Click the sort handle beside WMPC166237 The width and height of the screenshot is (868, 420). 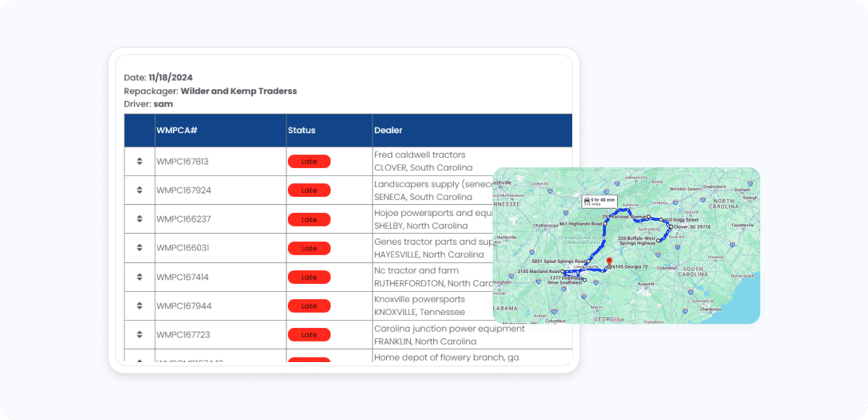(x=140, y=219)
